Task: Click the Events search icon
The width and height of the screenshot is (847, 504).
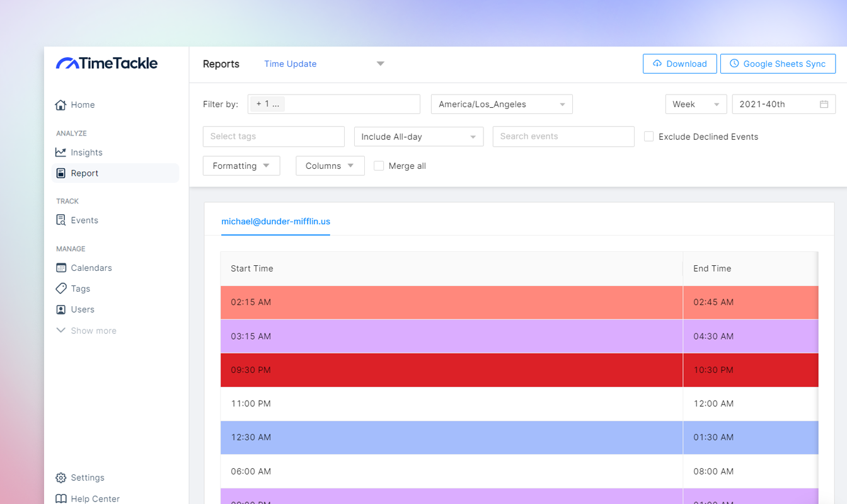Action: (60, 220)
